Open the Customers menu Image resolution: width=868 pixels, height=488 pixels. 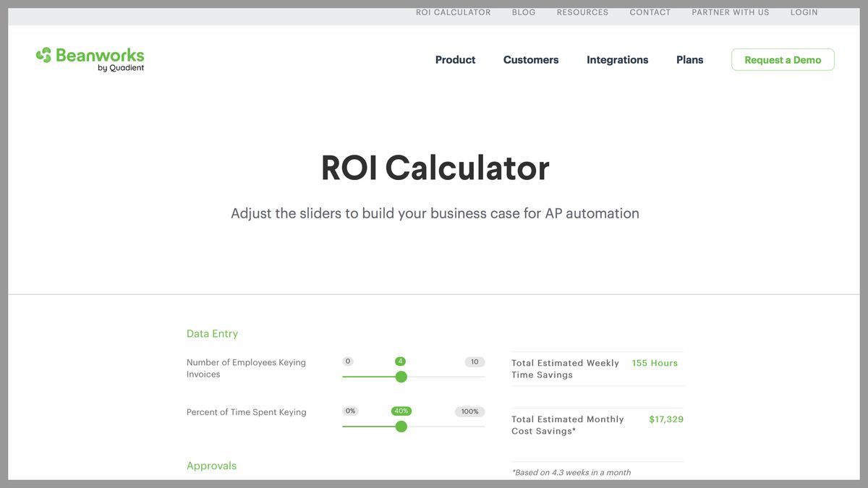[531, 60]
